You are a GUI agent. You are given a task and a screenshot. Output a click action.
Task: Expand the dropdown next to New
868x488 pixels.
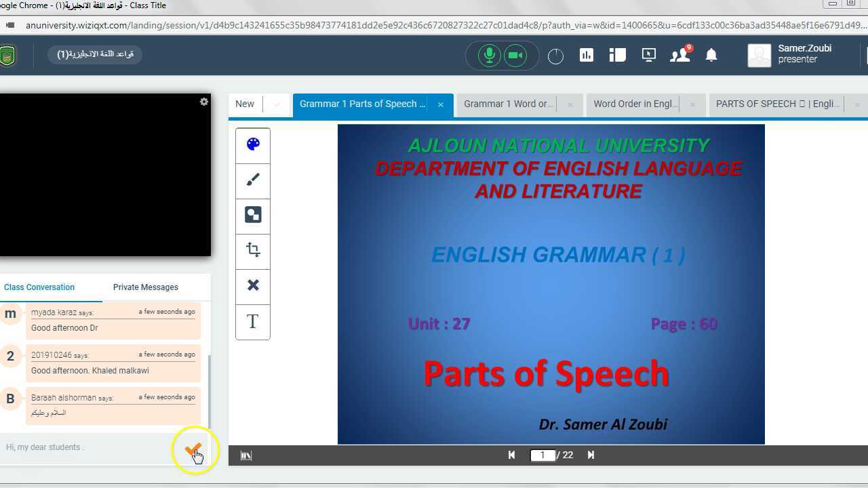click(x=276, y=104)
